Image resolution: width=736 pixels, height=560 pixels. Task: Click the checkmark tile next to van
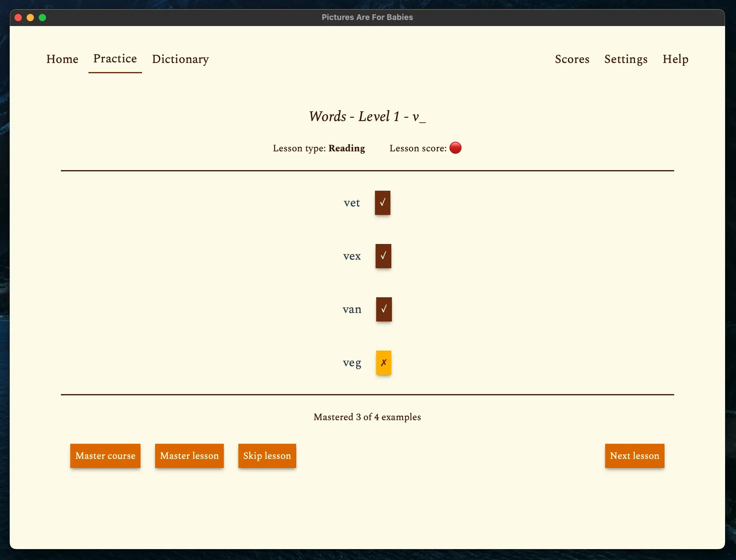coord(384,309)
